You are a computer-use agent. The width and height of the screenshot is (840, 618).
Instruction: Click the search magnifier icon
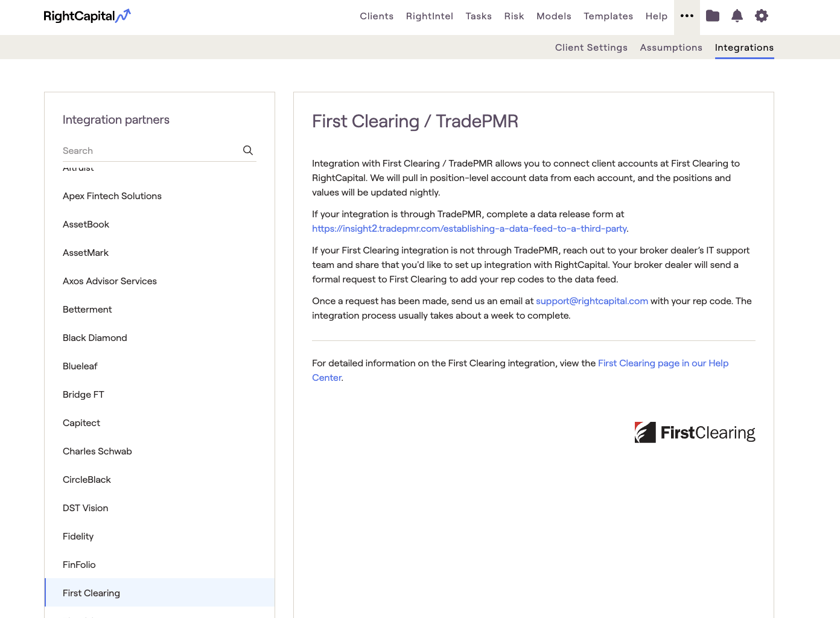tap(248, 150)
